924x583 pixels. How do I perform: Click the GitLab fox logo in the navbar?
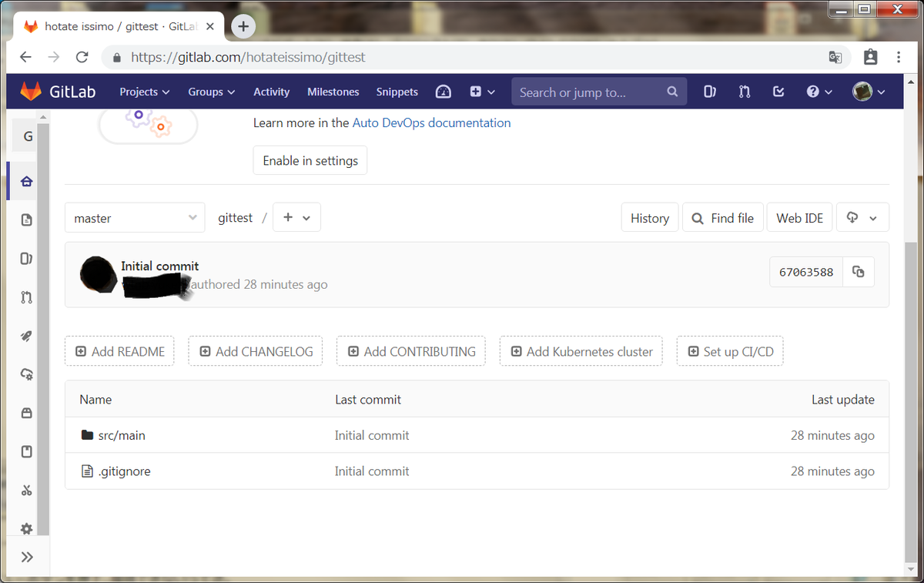pos(31,91)
